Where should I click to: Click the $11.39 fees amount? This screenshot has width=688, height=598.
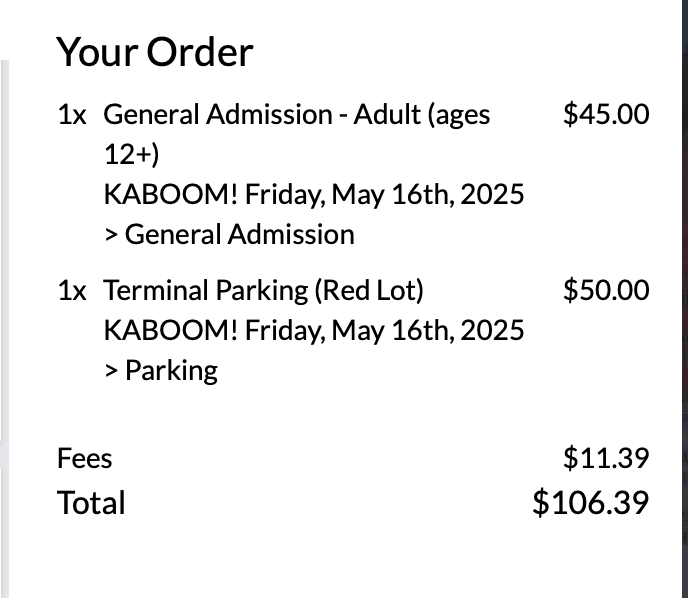(606, 458)
